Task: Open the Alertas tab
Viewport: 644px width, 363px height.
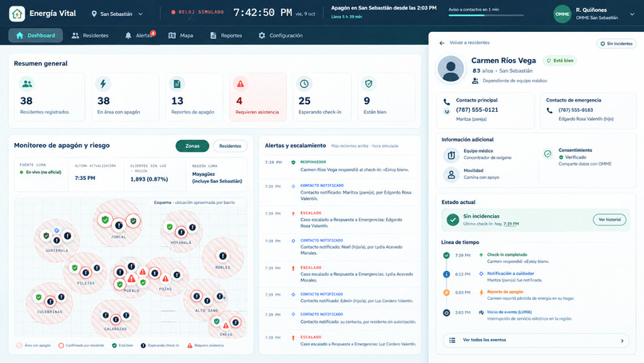Action: pyautogui.click(x=139, y=35)
